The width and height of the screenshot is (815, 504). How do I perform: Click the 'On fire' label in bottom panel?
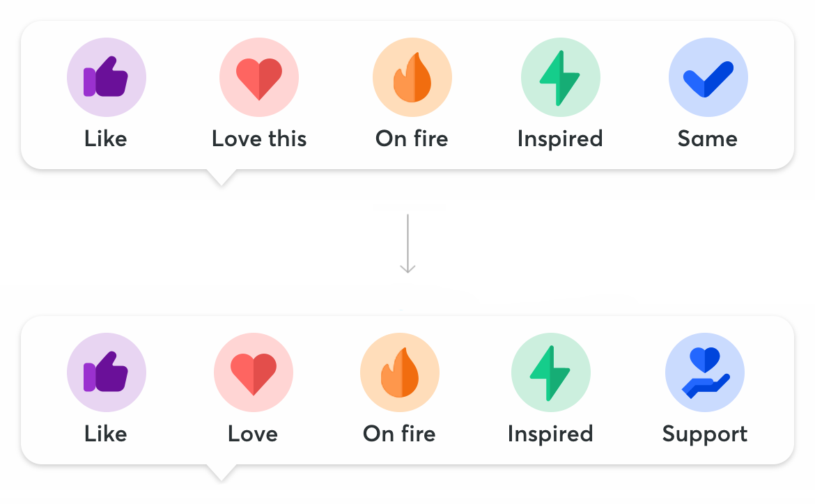pos(399,434)
